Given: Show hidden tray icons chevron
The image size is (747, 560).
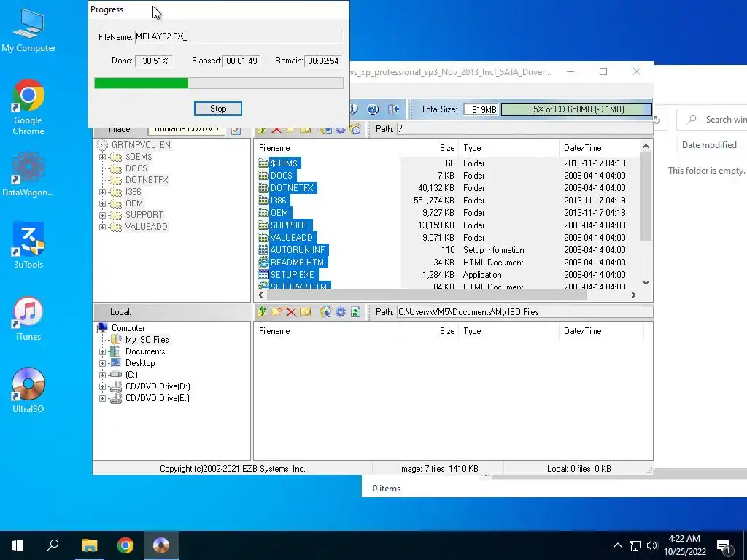Looking at the screenshot, I should tap(617, 545).
